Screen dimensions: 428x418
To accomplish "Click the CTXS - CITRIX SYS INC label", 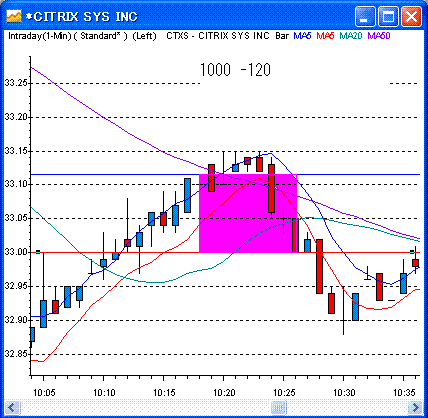I will (x=218, y=36).
